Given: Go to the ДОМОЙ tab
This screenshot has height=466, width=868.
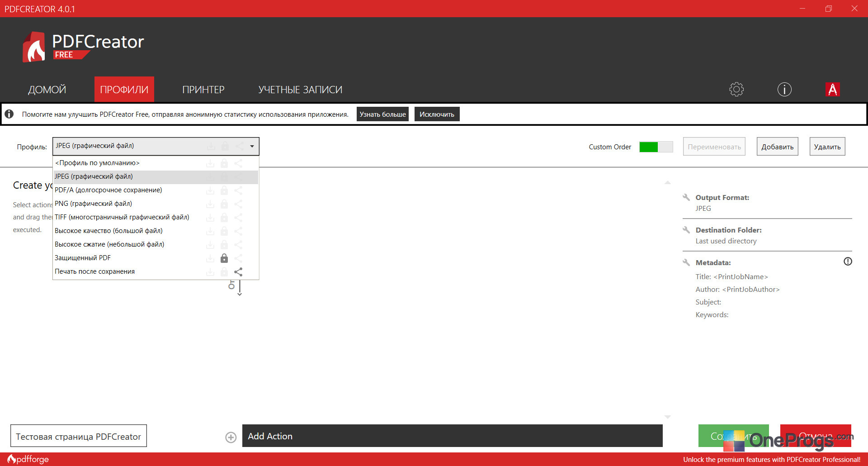Looking at the screenshot, I should coord(47,90).
